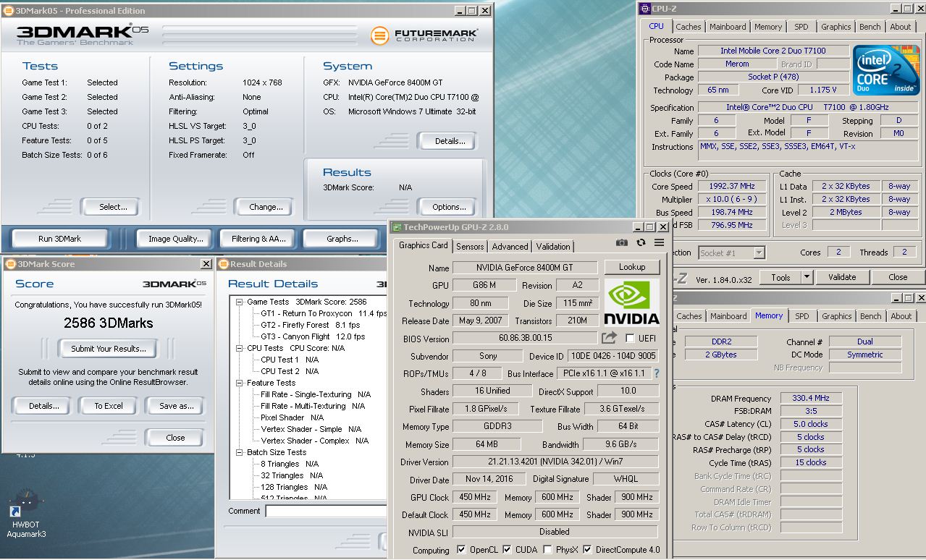The width and height of the screenshot is (926, 560).
Task: Collapse the CPU Tests tree node
Action: 239,348
